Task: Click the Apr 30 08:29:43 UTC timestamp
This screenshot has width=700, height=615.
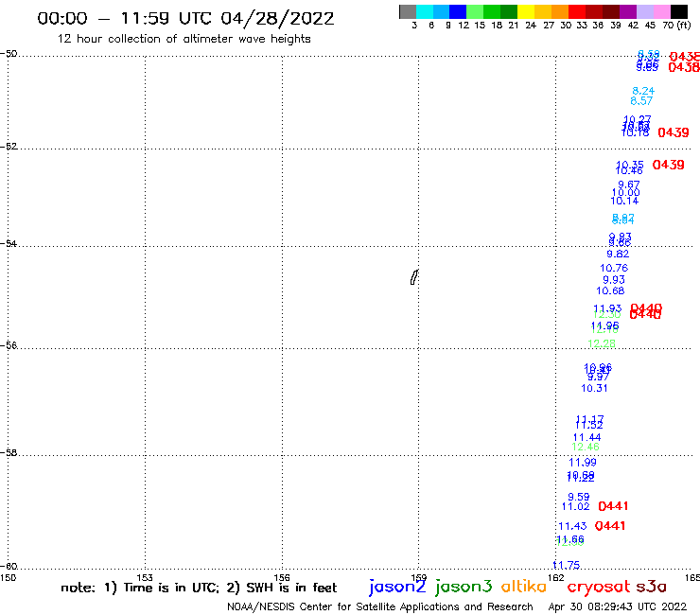Action: point(618,607)
